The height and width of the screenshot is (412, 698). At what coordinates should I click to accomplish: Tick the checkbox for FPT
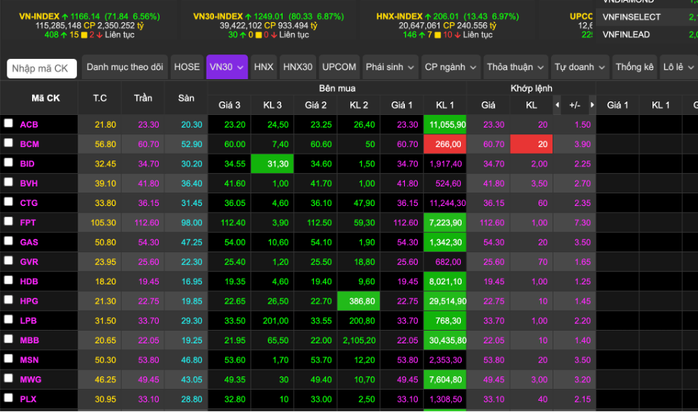(8, 221)
